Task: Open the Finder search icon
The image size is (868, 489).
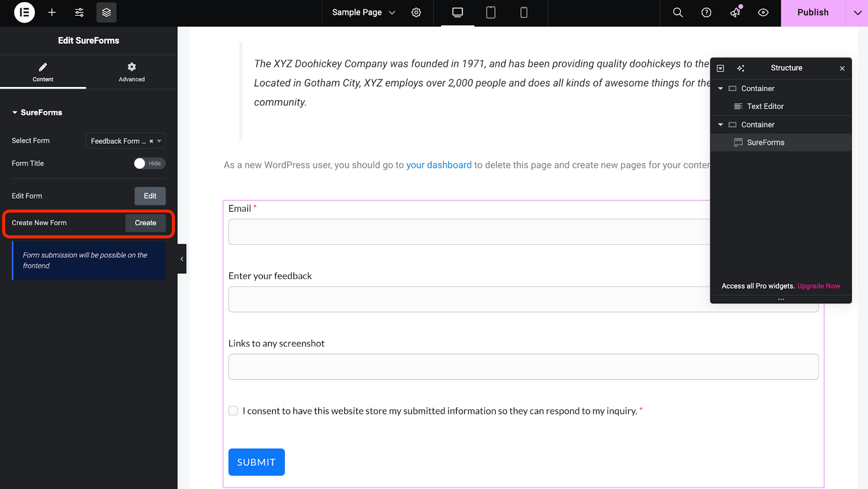Action: (x=678, y=12)
